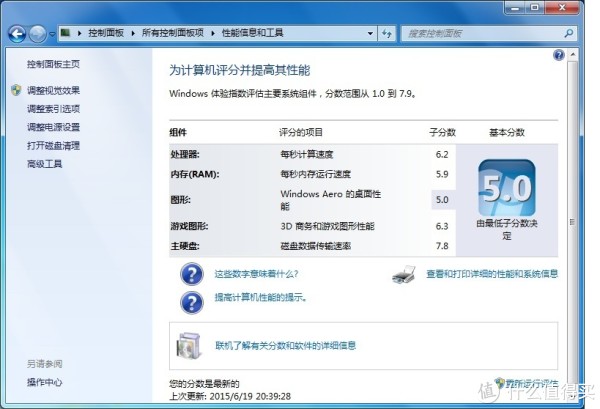Open 操作中心 under 另请参阅
600x409 pixels.
[44, 382]
